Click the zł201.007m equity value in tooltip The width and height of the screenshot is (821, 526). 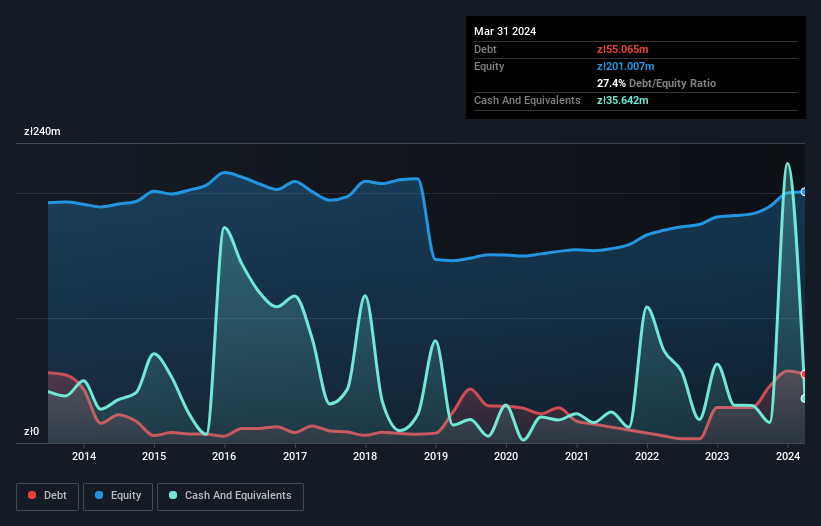click(x=626, y=66)
